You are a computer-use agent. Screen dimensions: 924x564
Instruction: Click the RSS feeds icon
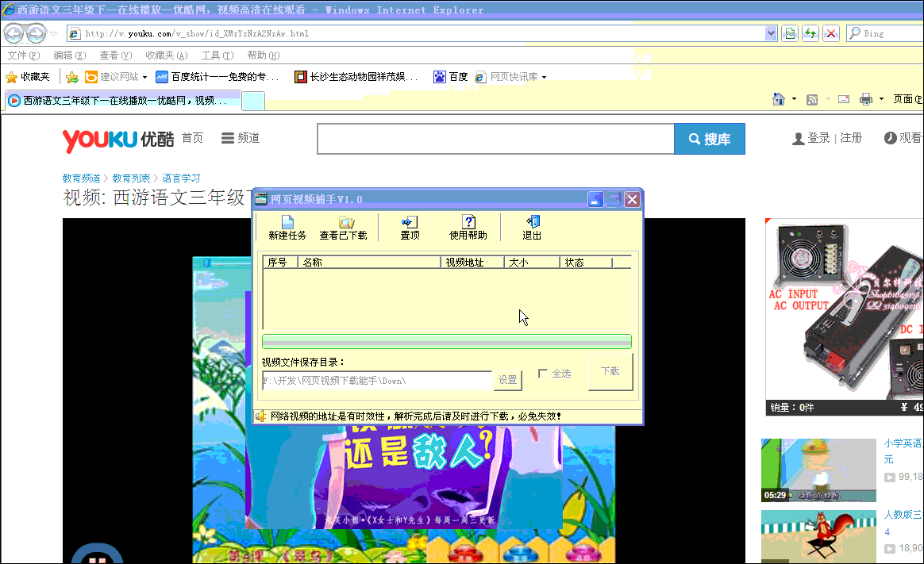[x=812, y=99]
